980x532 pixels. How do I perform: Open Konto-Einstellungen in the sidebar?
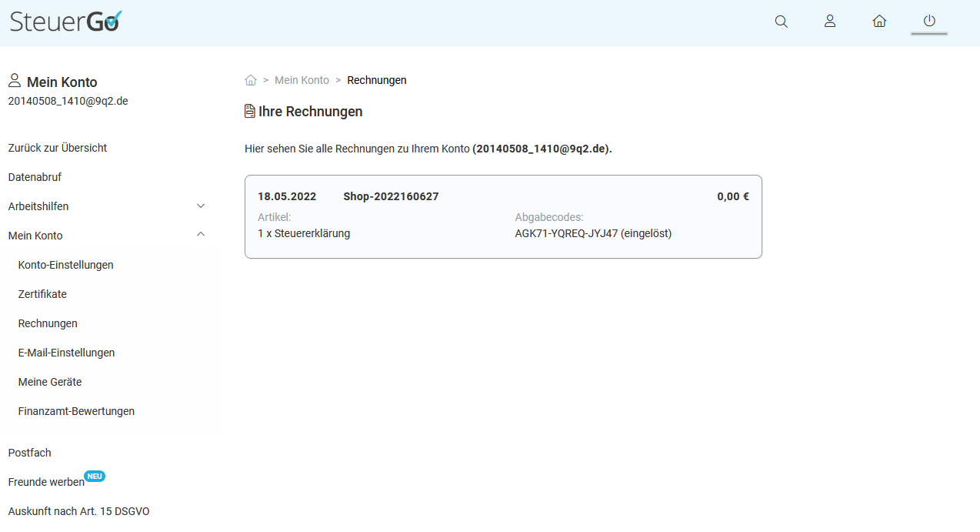pos(65,265)
